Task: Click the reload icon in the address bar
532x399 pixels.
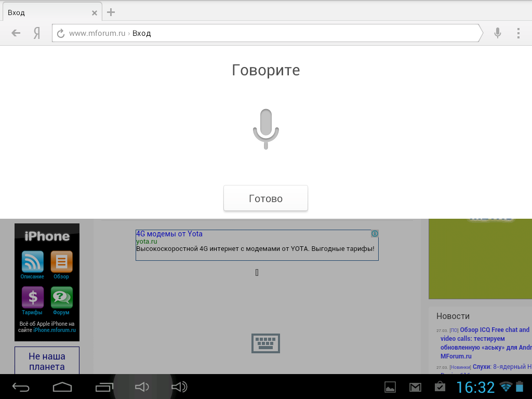Action: click(61, 33)
